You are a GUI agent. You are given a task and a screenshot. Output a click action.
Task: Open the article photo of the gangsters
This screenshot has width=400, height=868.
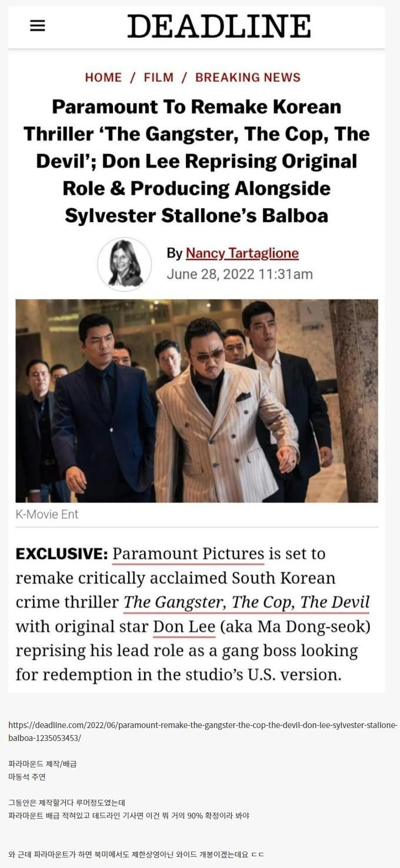point(196,401)
